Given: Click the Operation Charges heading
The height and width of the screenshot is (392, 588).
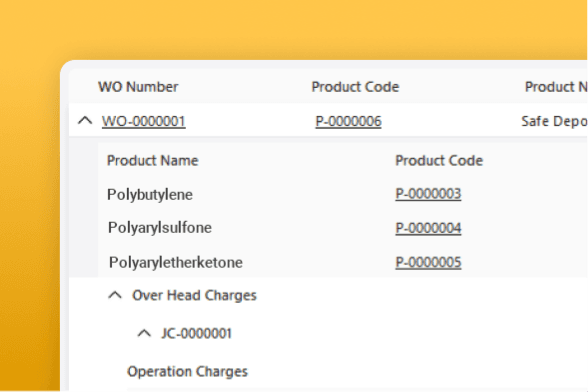Looking at the screenshot, I should 188,371.
